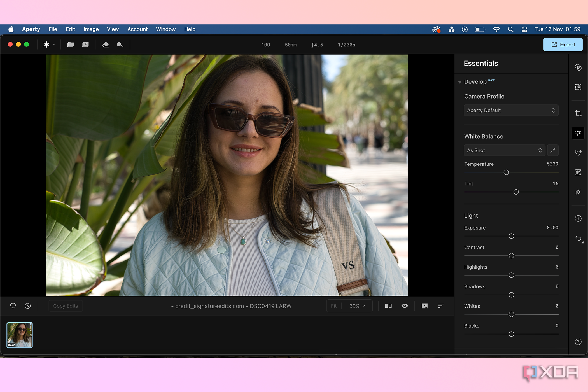Click the Exposure slider handle
This screenshot has height=392, width=588.
click(x=511, y=236)
